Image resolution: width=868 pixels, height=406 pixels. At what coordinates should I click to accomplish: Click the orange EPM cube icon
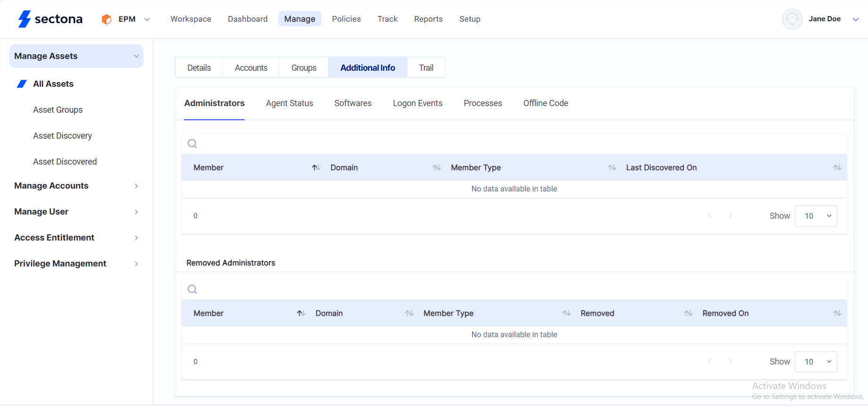pyautogui.click(x=107, y=19)
